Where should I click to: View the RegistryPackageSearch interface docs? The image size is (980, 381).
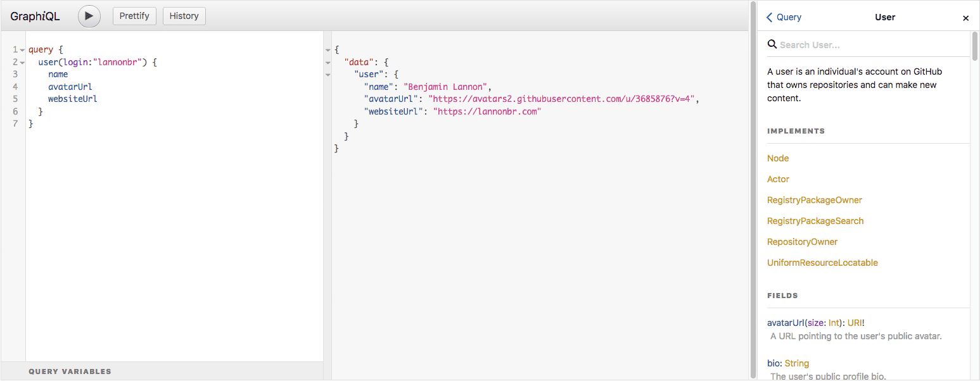[x=815, y=221]
